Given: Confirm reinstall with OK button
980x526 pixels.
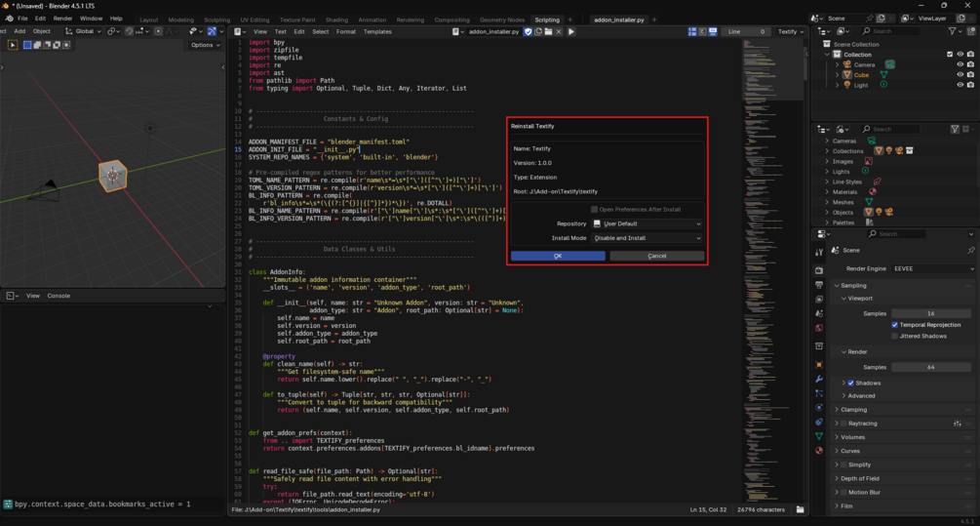Looking at the screenshot, I should click(x=558, y=256).
